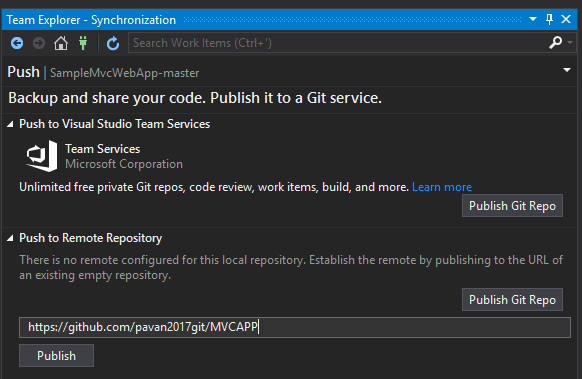Open the window position dropdown in title bar

click(533, 19)
